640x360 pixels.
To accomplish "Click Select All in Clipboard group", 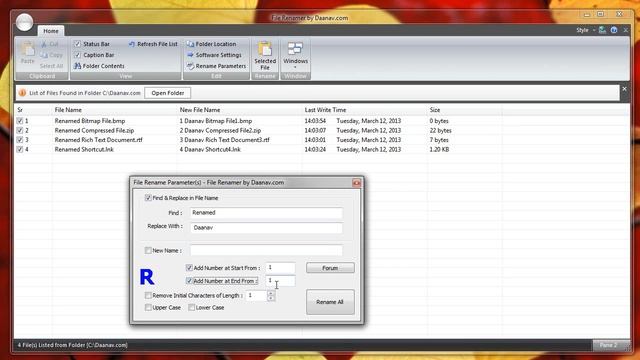I will (51, 66).
